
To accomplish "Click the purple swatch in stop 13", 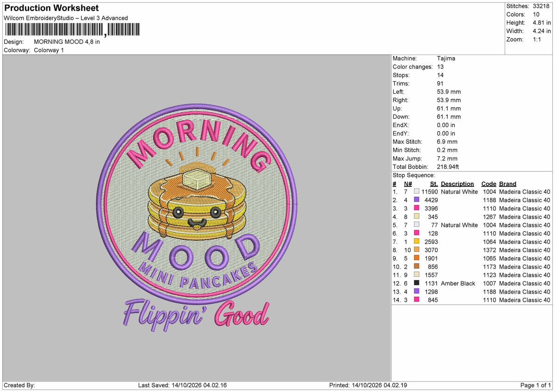I will (x=417, y=292).
